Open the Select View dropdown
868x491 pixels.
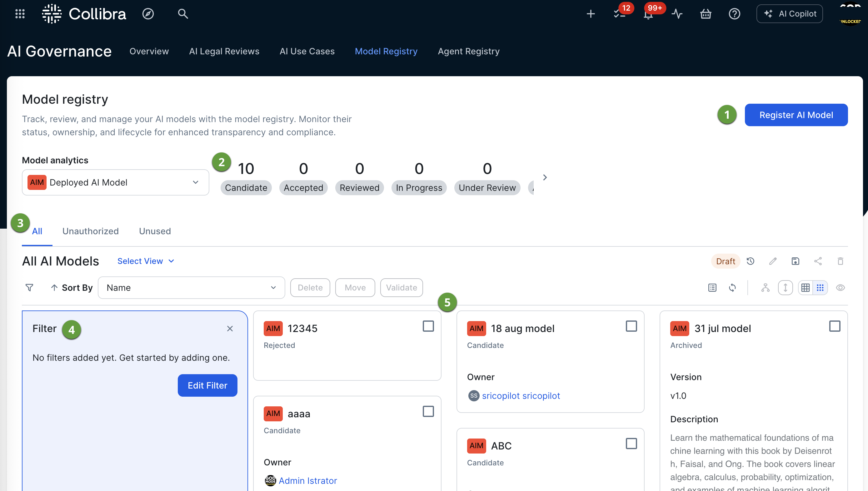tap(146, 261)
